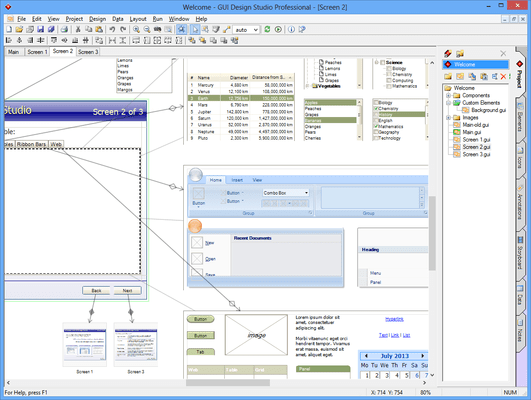The image size is (531, 400).
Task: Toggle the Geography checkbox in the checklist
Action: click(x=376, y=132)
